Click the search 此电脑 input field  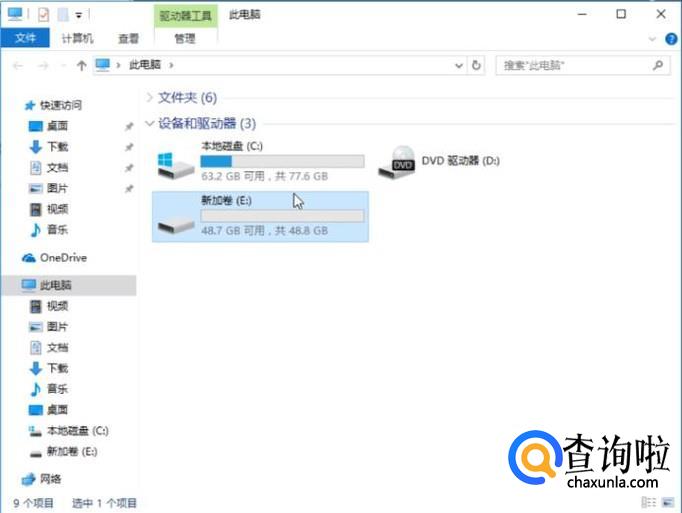(574, 66)
